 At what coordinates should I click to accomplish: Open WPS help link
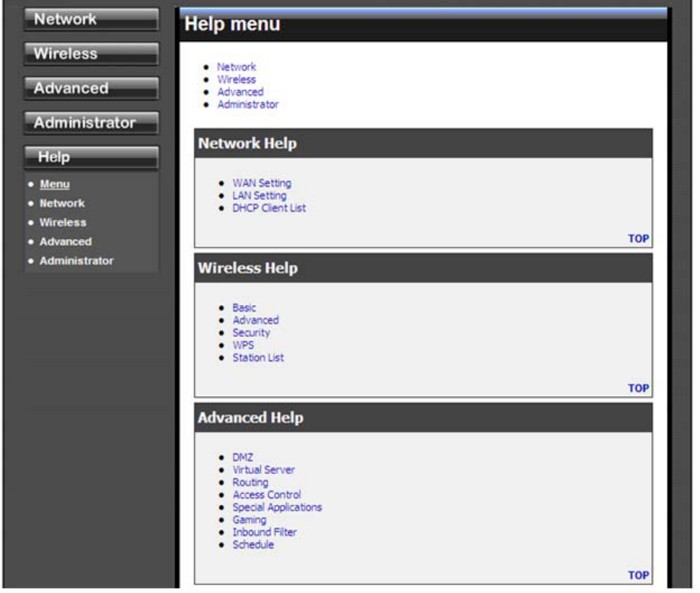coord(243,346)
